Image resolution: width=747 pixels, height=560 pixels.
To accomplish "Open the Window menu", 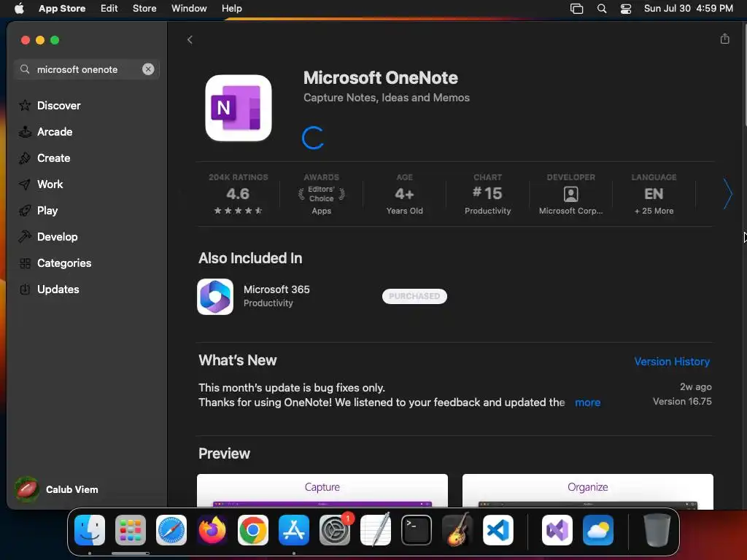I will click(x=189, y=9).
